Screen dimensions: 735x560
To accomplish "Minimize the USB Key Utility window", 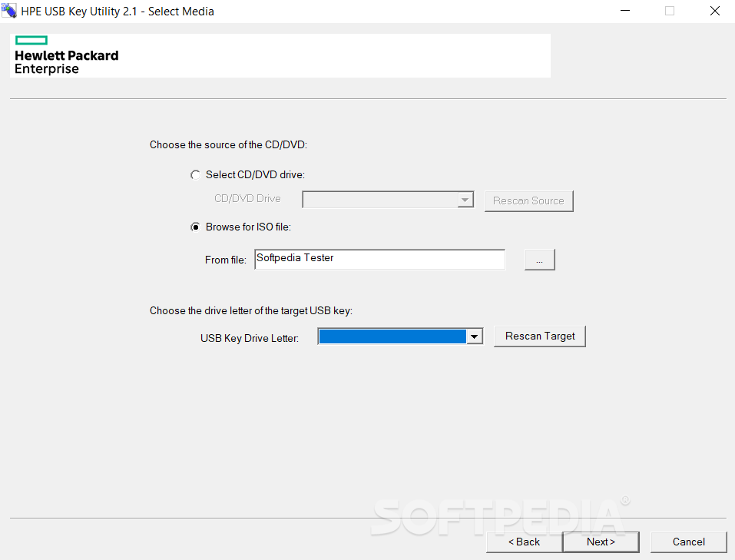I will [625, 11].
